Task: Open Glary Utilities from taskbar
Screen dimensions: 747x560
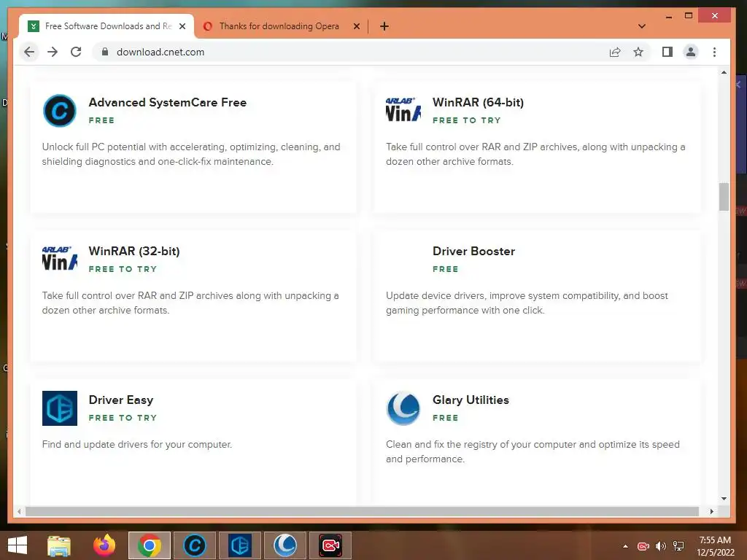Action: point(285,545)
